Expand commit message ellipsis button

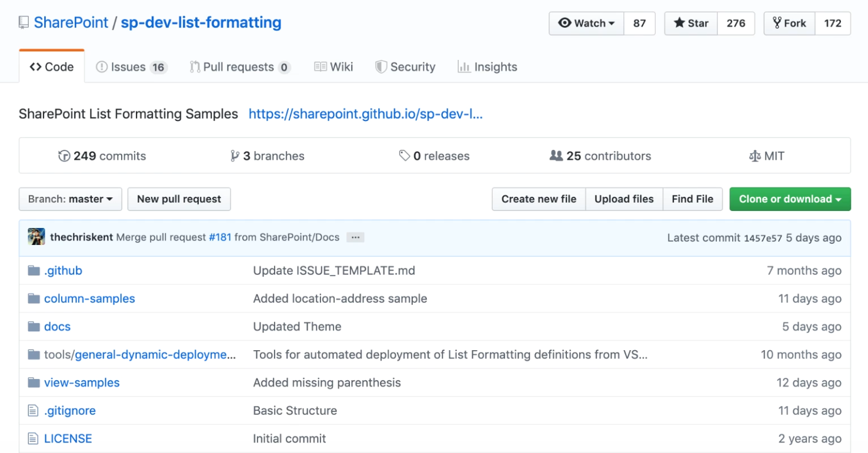pos(355,237)
